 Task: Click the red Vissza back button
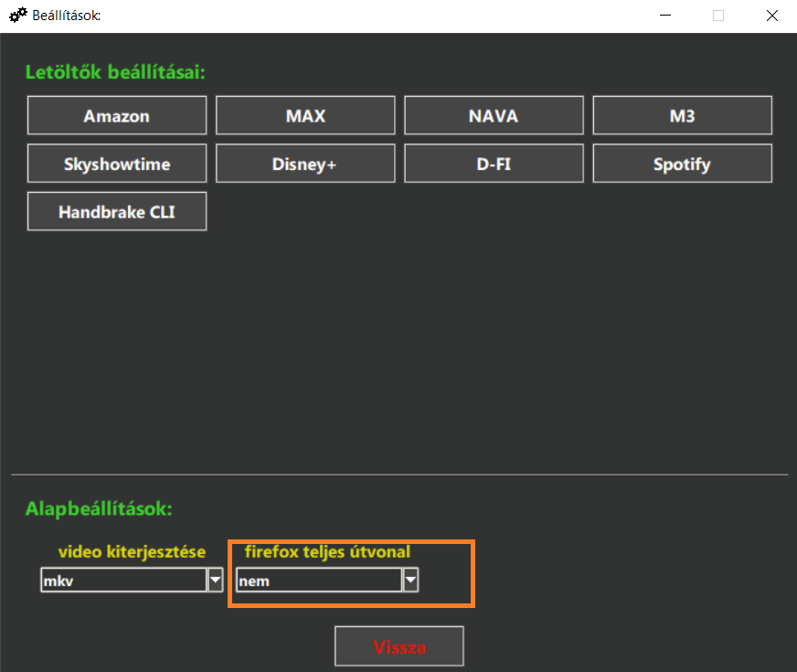[x=399, y=646]
